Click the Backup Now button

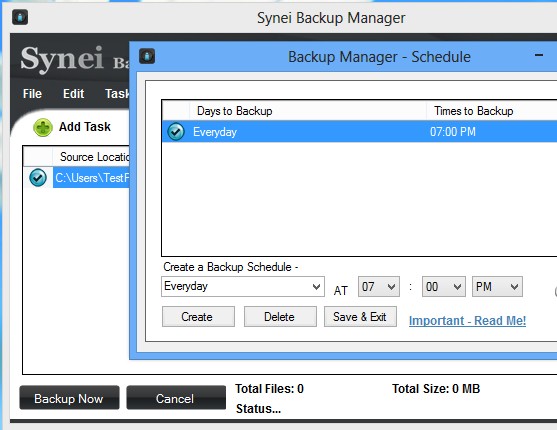[69, 398]
